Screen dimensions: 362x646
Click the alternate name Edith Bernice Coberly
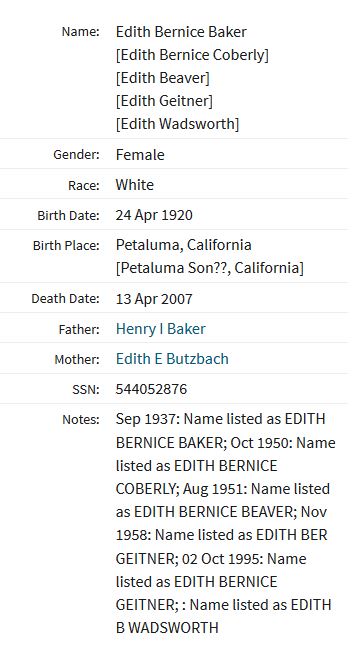click(x=192, y=55)
